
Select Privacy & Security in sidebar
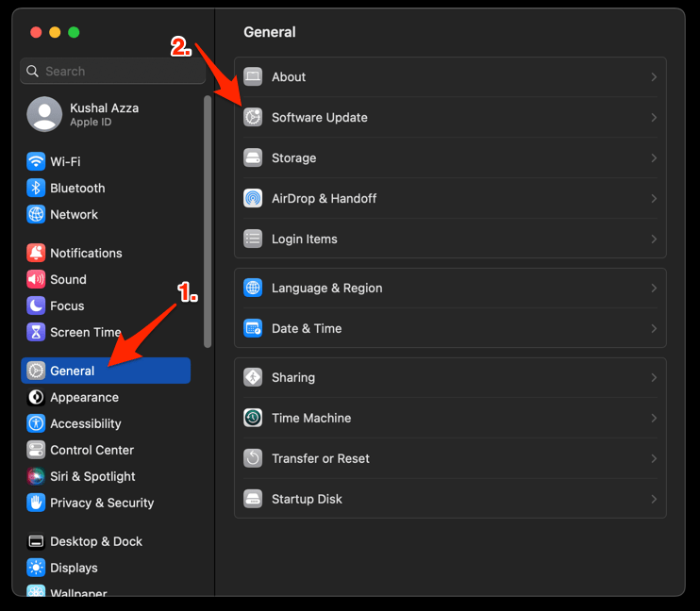click(102, 504)
